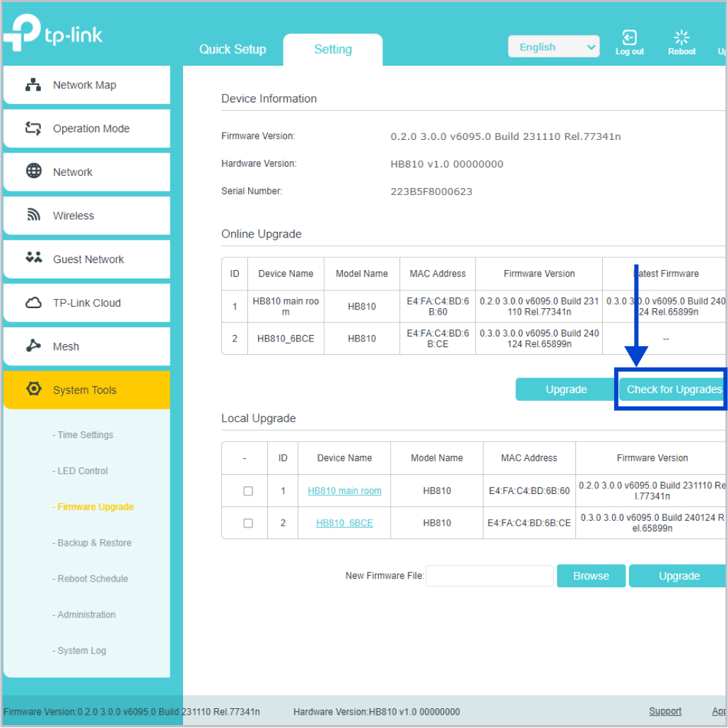Click Check for Upgrades button

(674, 389)
